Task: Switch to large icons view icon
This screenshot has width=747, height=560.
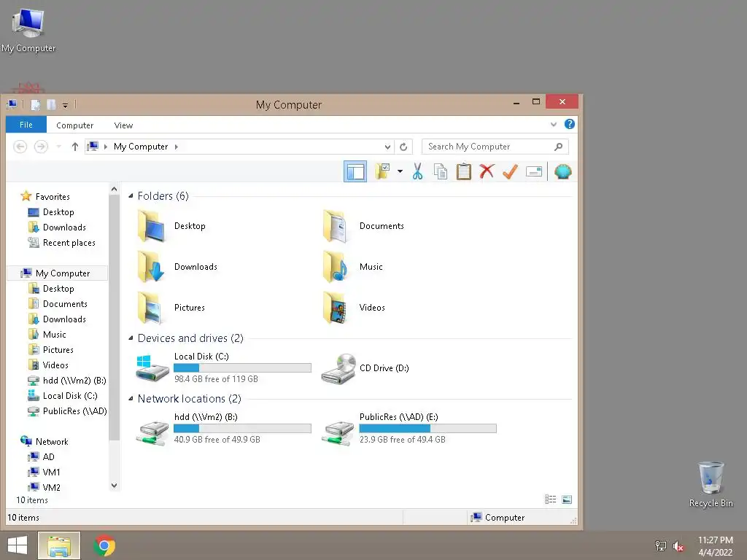Action: point(566,499)
